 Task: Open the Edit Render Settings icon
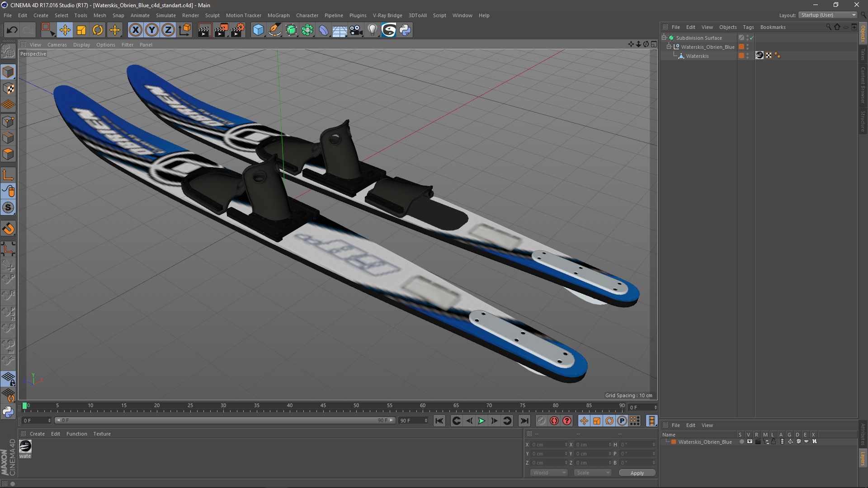point(238,30)
